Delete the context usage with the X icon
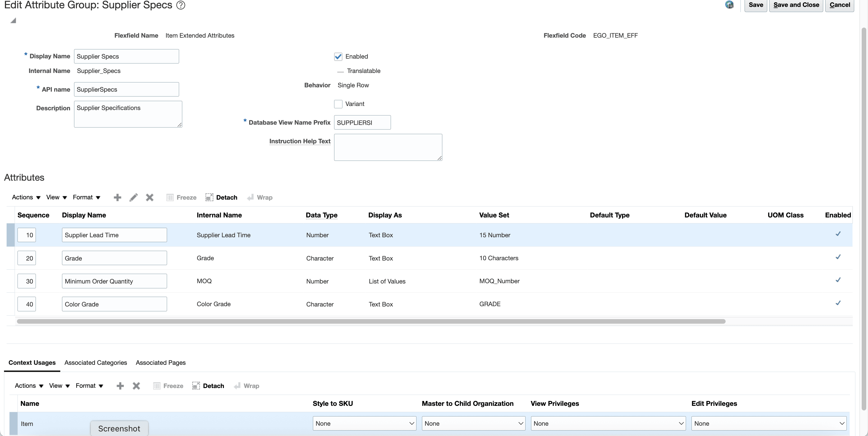The image size is (868, 436). 136,386
